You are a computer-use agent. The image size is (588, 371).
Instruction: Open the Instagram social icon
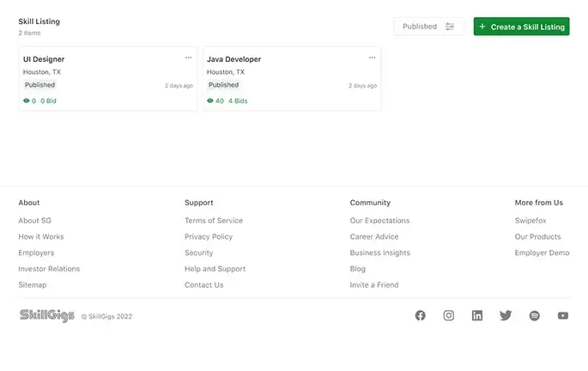point(448,316)
